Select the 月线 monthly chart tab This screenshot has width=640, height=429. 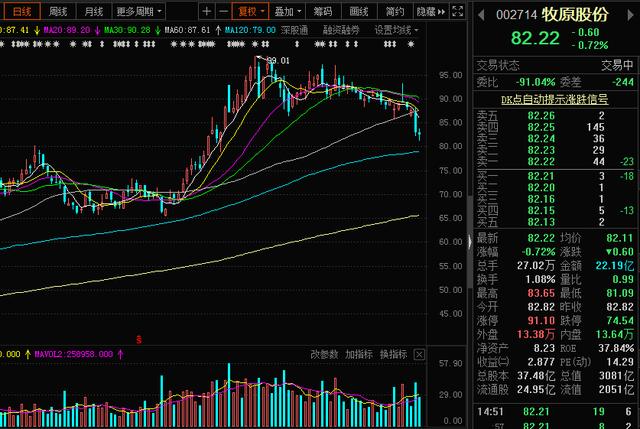pos(93,12)
